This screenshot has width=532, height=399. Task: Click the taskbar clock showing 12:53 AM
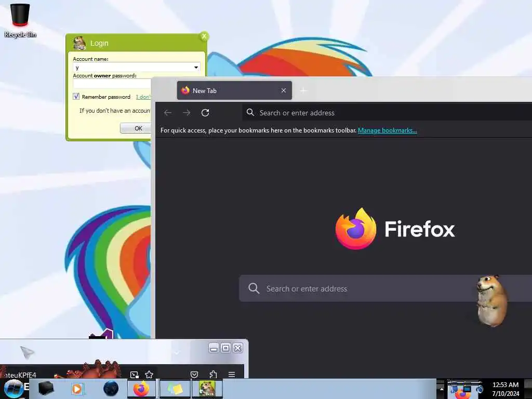point(506,389)
